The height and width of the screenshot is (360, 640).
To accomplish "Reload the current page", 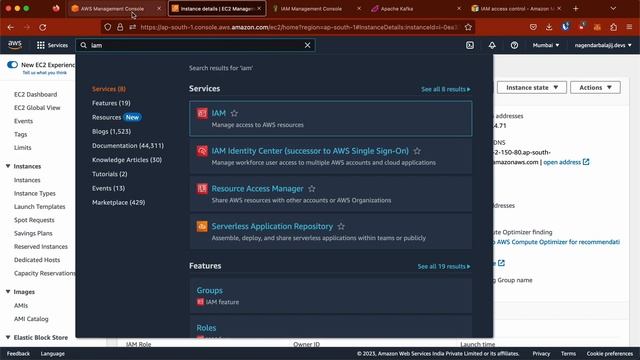I will 42,27.
